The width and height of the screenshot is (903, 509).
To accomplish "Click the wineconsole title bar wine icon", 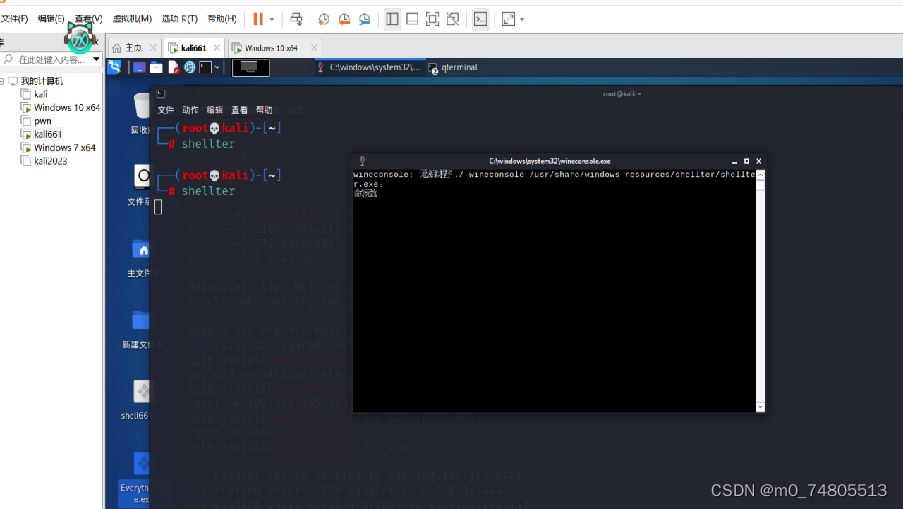I will point(362,161).
